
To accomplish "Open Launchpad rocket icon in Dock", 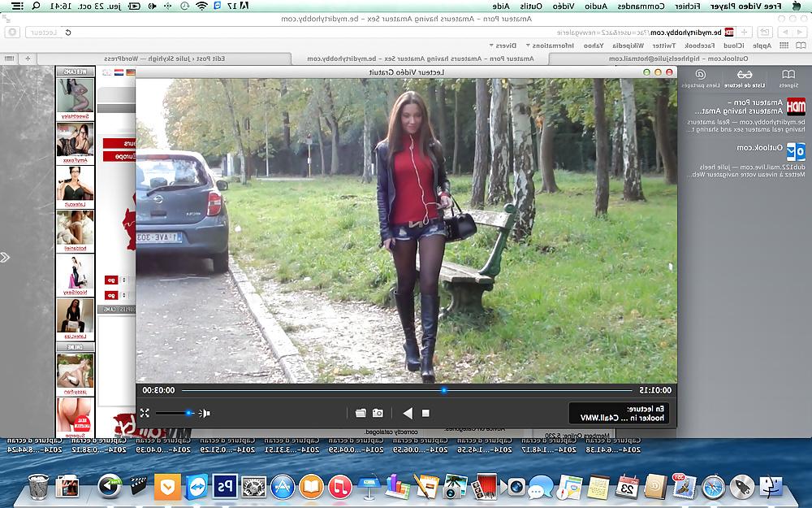I will [741, 486].
